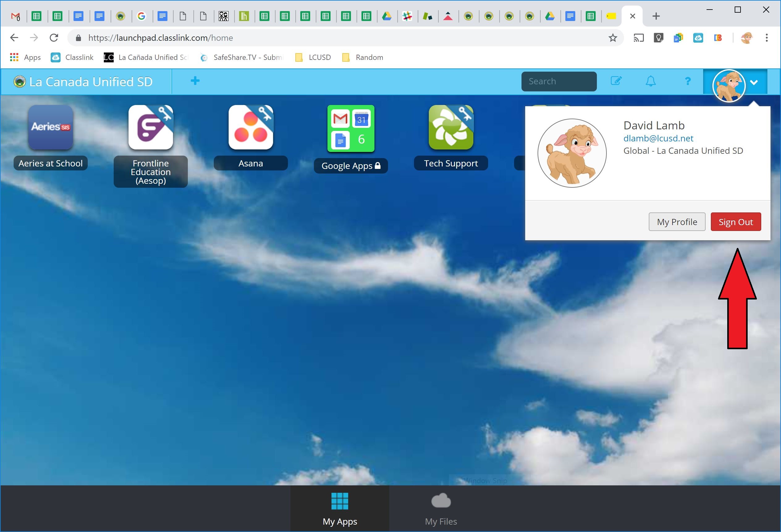Image resolution: width=781 pixels, height=532 pixels.
Task: Open the Asana app icon
Action: click(251, 127)
